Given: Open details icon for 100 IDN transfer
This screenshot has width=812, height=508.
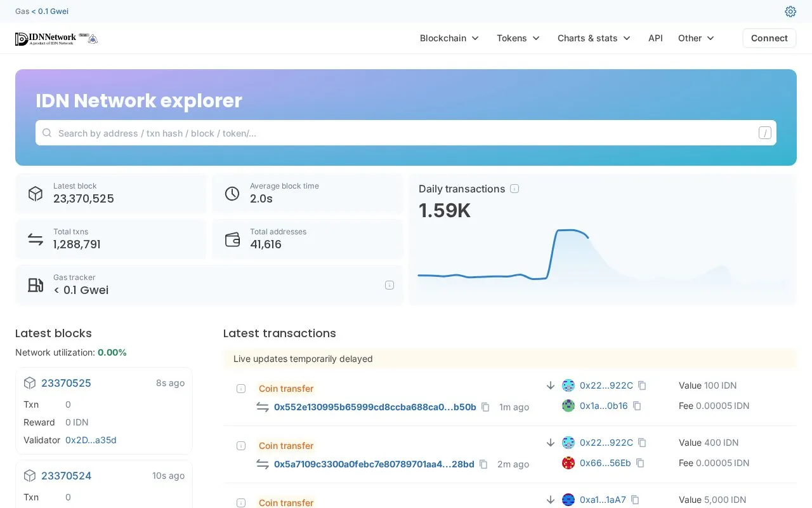Looking at the screenshot, I should [x=241, y=389].
